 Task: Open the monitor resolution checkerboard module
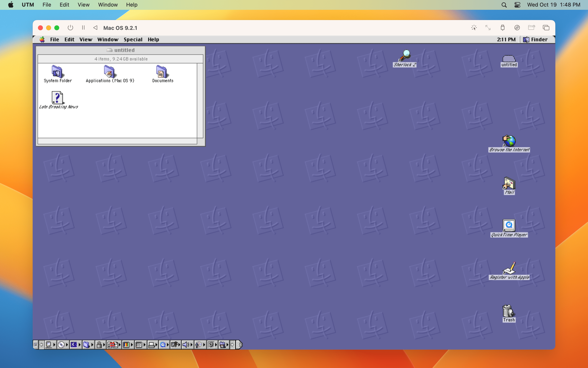pos(141,345)
